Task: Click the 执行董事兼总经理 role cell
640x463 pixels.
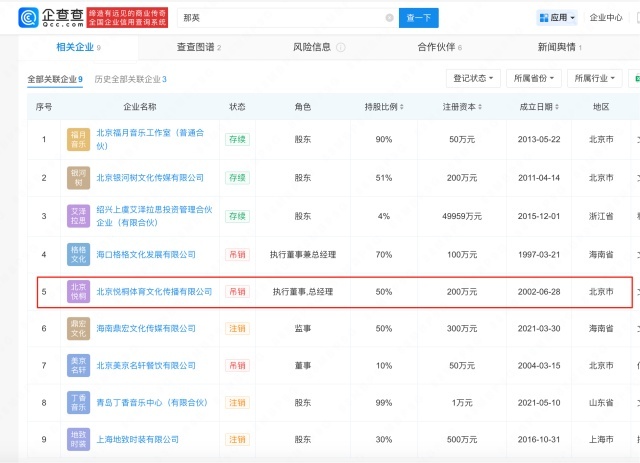Action: pyautogui.click(x=303, y=254)
